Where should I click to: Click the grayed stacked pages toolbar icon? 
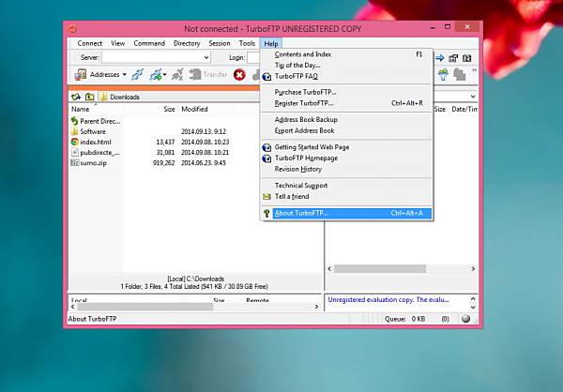(459, 74)
